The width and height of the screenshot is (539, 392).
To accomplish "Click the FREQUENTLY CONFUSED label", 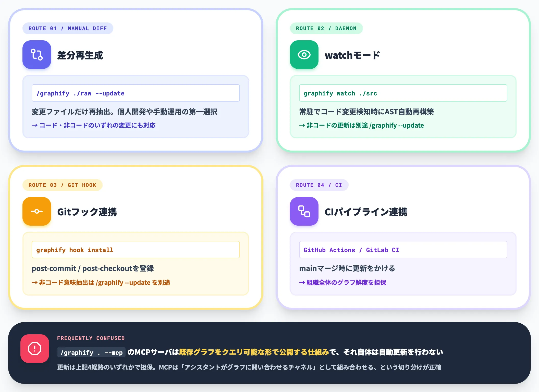I will coord(91,338).
